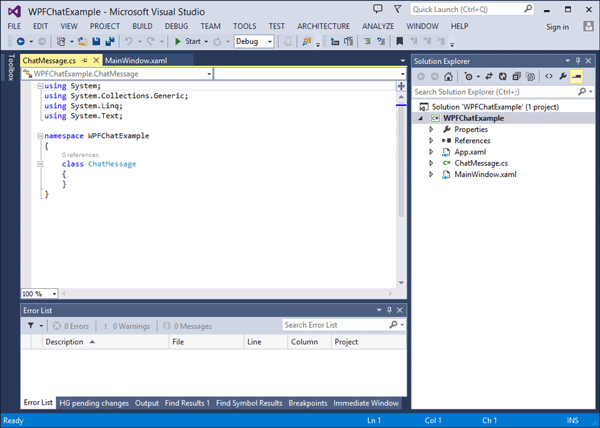The width and height of the screenshot is (600, 428).
Task: Click the New Project toolbar icon
Action: pyautogui.click(x=61, y=41)
